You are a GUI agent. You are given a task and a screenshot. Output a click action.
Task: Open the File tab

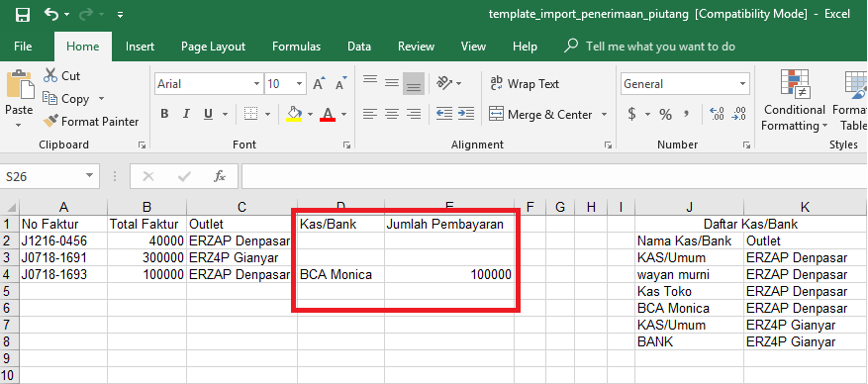point(23,47)
